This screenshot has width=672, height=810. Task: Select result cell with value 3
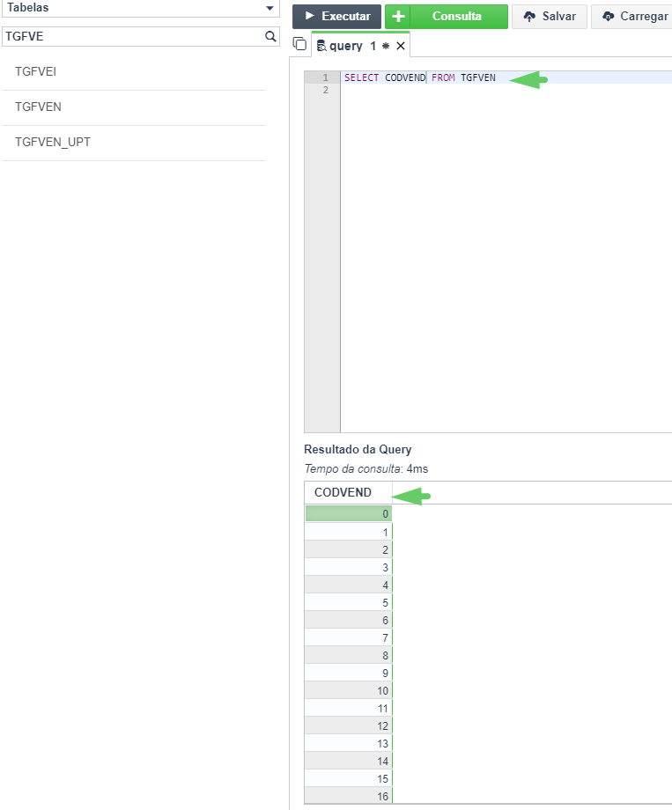(349, 567)
